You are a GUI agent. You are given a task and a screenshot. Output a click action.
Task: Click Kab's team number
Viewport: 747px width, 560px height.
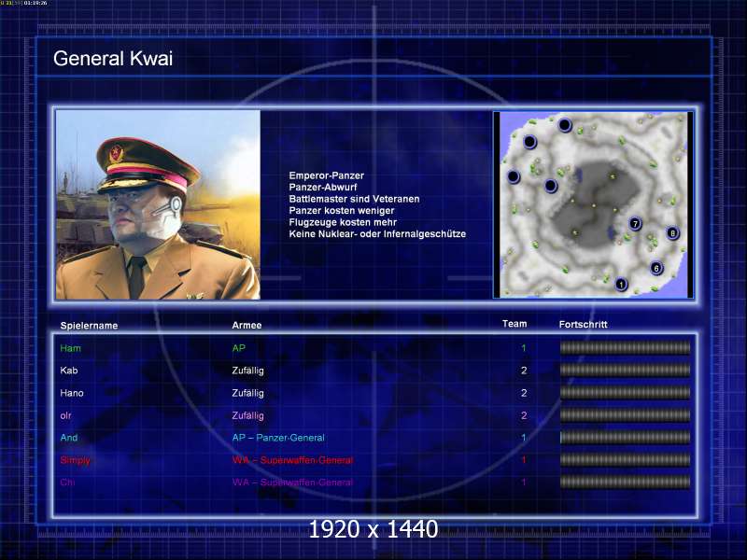click(x=524, y=371)
